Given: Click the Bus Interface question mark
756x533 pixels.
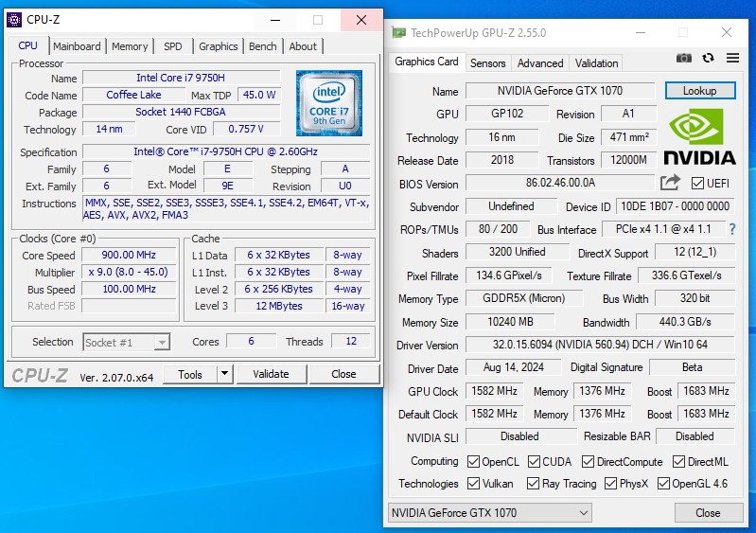Looking at the screenshot, I should coord(732,229).
